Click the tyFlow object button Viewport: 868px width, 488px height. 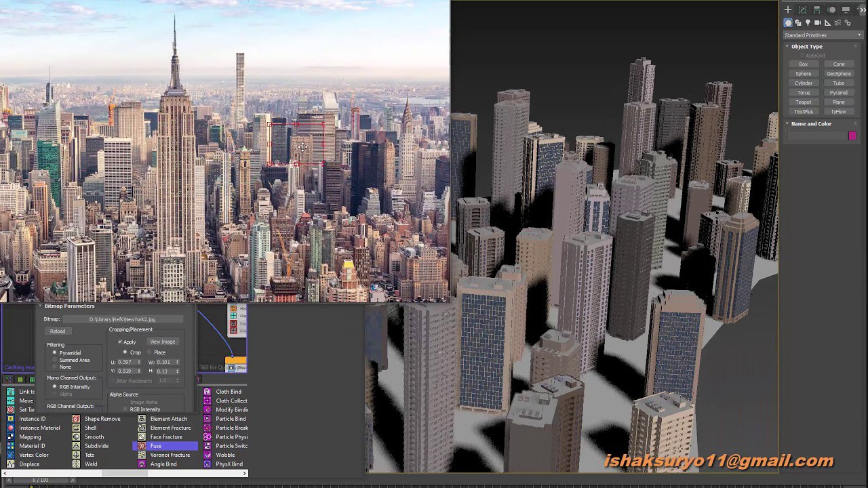[839, 112]
